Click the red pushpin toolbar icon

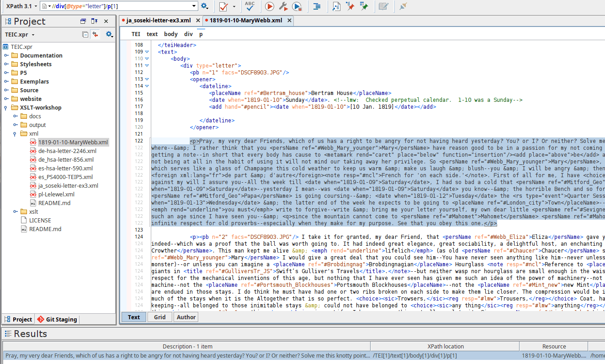coord(350,6)
